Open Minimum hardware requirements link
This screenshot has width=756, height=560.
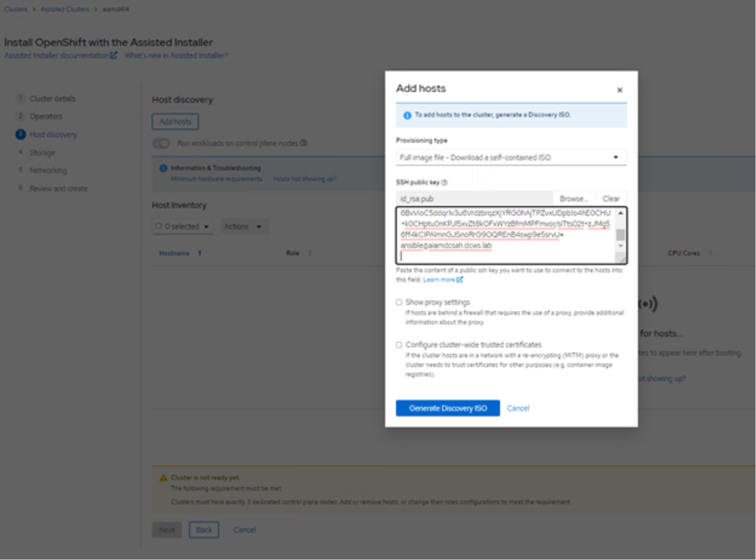pos(216,179)
